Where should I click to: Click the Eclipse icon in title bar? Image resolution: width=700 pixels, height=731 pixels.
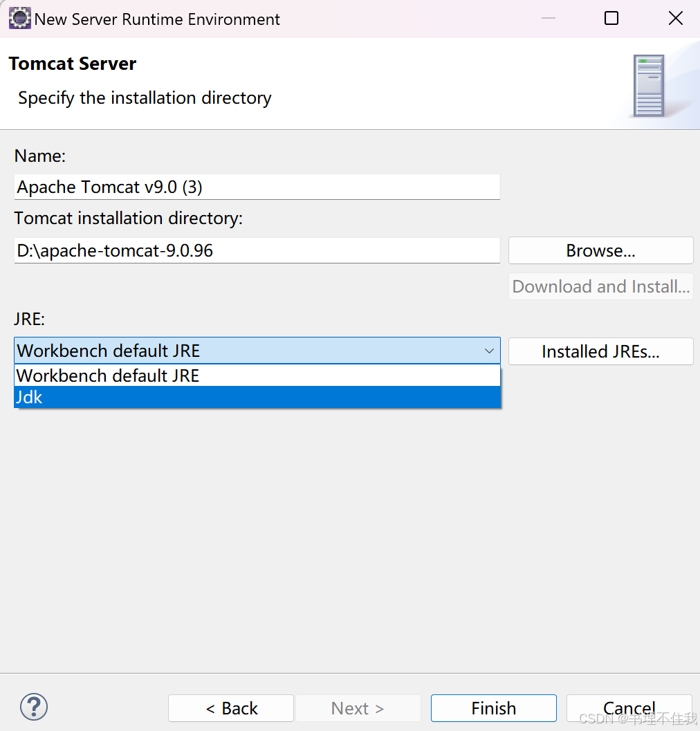(x=19, y=18)
